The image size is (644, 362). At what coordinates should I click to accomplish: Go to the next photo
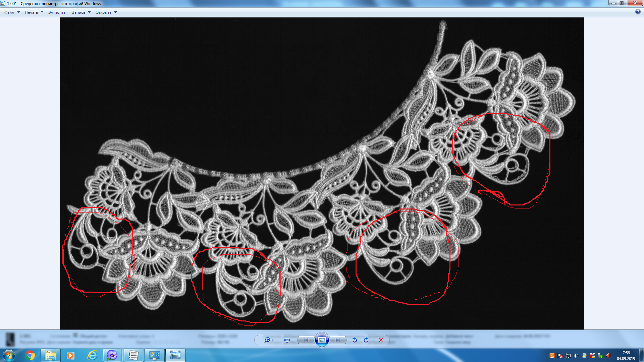[338, 340]
